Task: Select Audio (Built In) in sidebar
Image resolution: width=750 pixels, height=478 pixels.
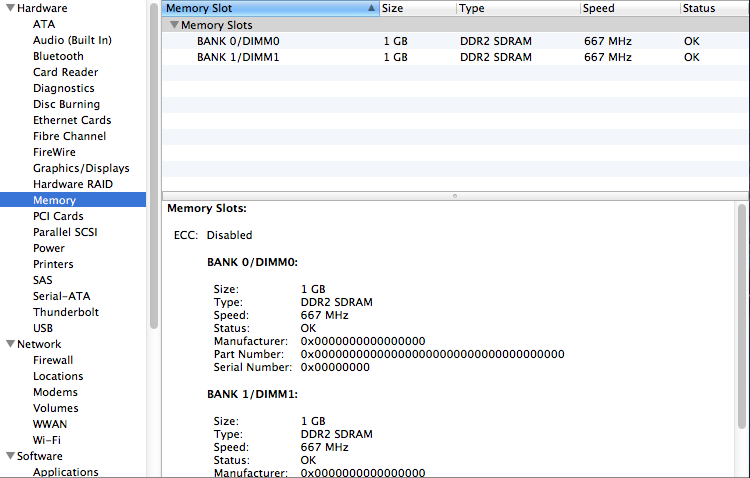Action: 72,40
